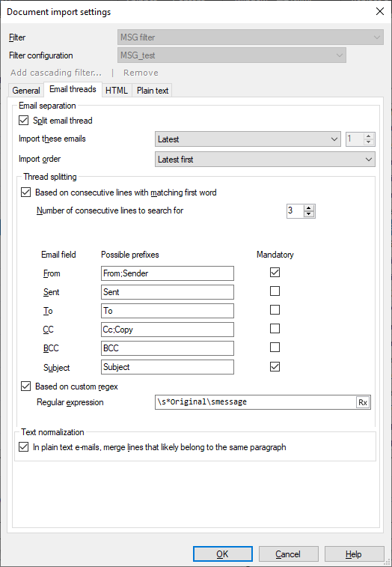Click the From possible prefixes field
This screenshot has height=567, width=392.
(x=168, y=273)
